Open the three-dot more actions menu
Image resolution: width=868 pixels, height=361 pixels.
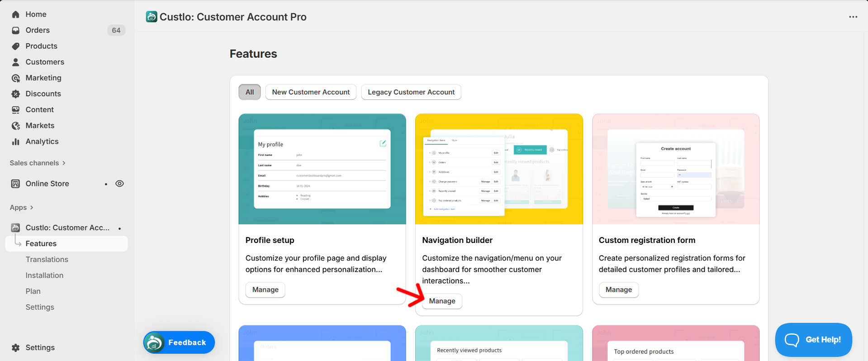(x=853, y=17)
